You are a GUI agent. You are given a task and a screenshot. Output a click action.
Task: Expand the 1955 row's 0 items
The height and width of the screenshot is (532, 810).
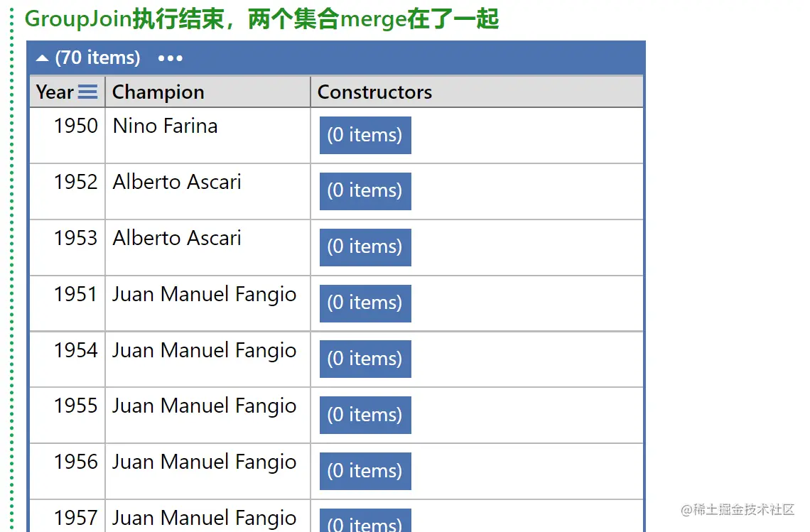[365, 415]
